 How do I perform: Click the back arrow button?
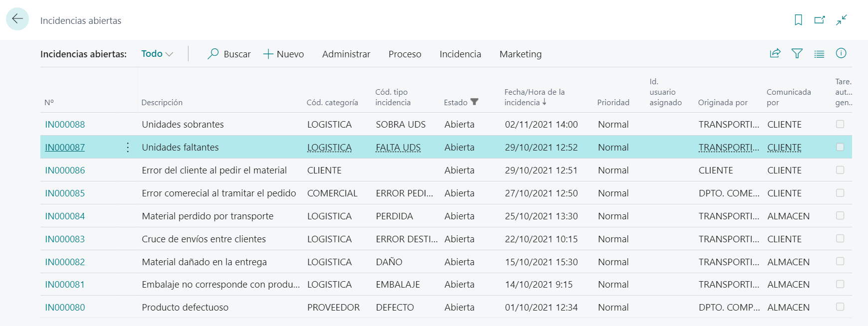coord(17,19)
